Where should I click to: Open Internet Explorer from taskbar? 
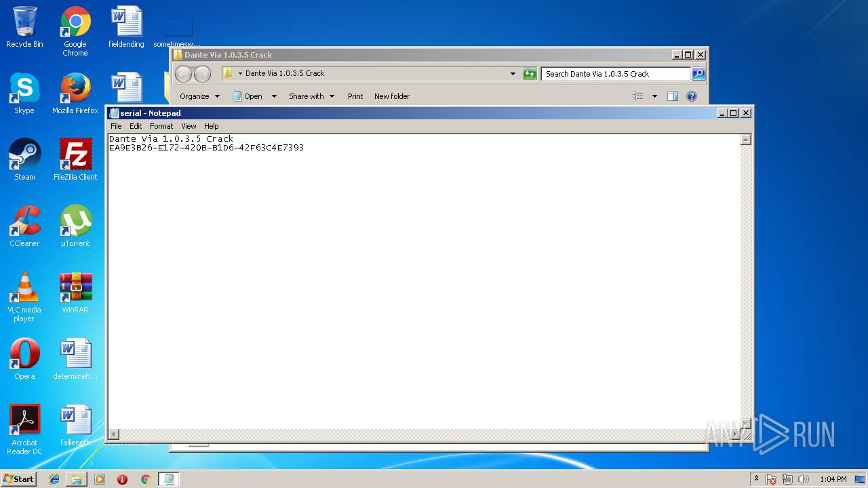coord(54,479)
